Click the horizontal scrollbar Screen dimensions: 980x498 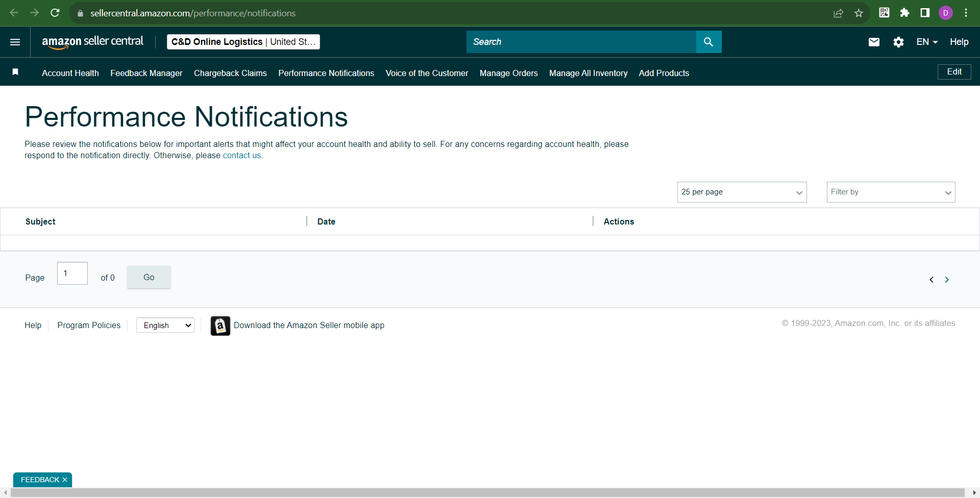pos(487,493)
